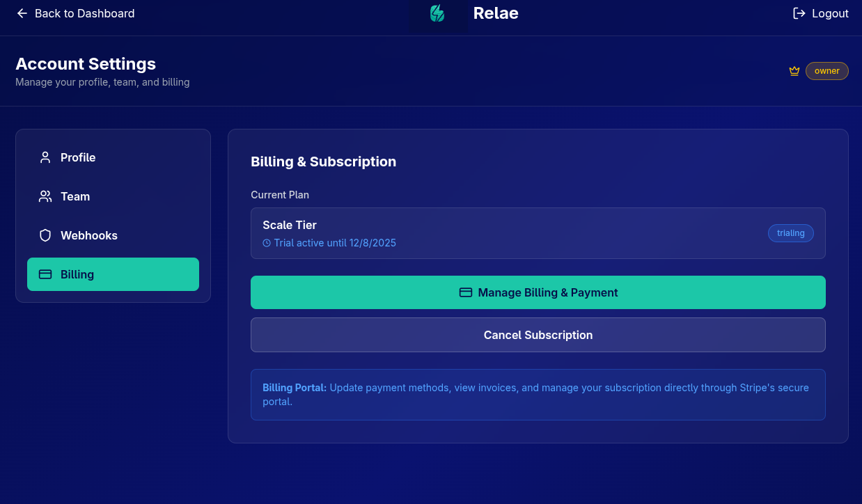
Task: Click the owner role badge
Action: click(x=826, y=71)
